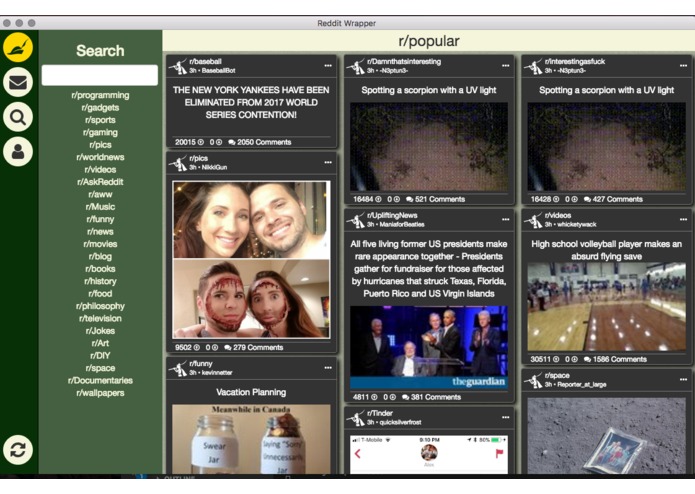Upvote NikkiGun's post showing 9502

coord(196,347)
